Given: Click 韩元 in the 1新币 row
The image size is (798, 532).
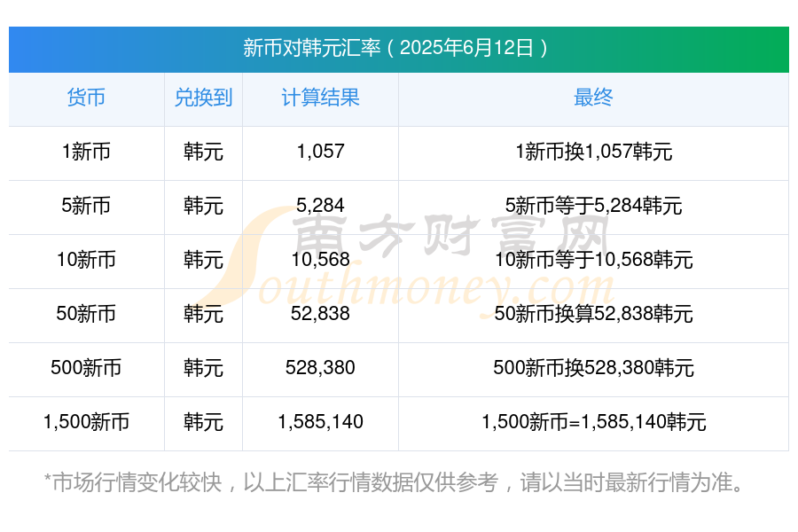Looking at the screenshot, I should pos(203,152).
